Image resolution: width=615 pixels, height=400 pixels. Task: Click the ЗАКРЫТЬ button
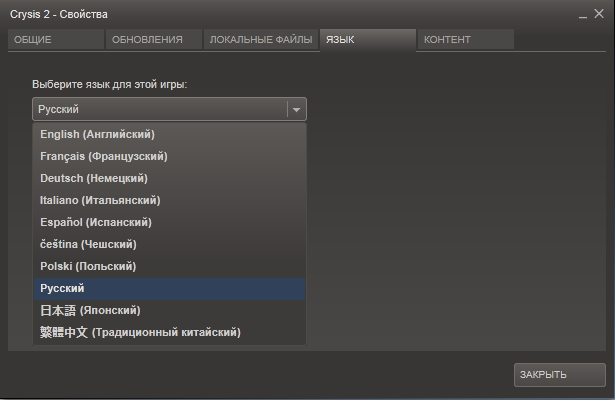pos(560,375)
